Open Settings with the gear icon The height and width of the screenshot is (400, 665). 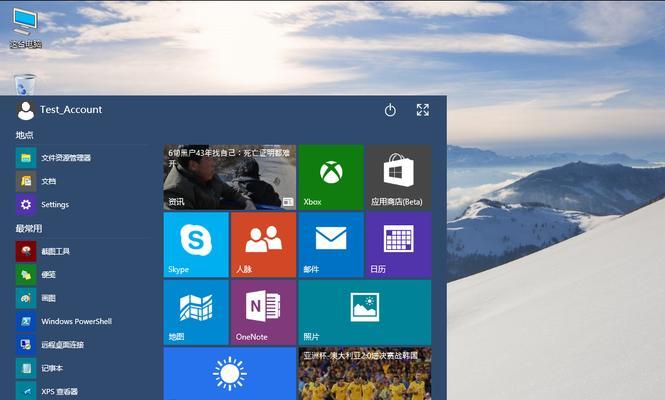pos(81,204)
